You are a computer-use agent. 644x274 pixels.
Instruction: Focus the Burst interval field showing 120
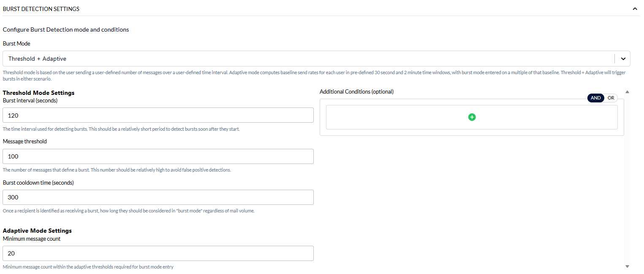point(158,115)
